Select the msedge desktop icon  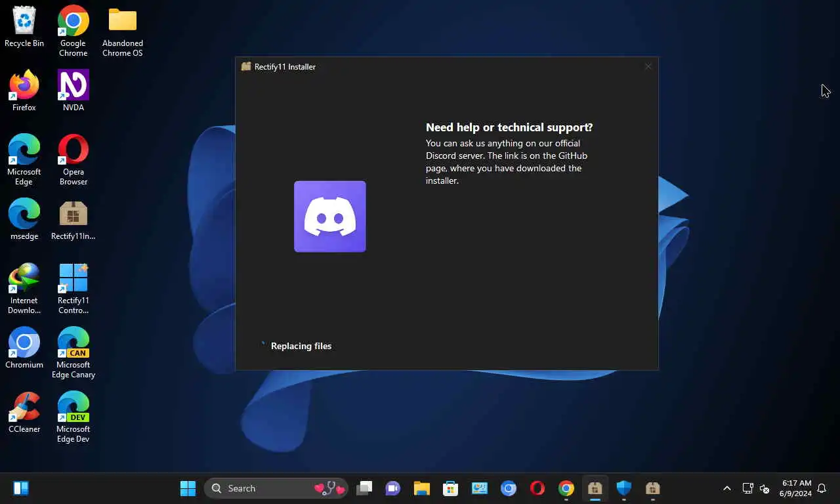point(24,219)
